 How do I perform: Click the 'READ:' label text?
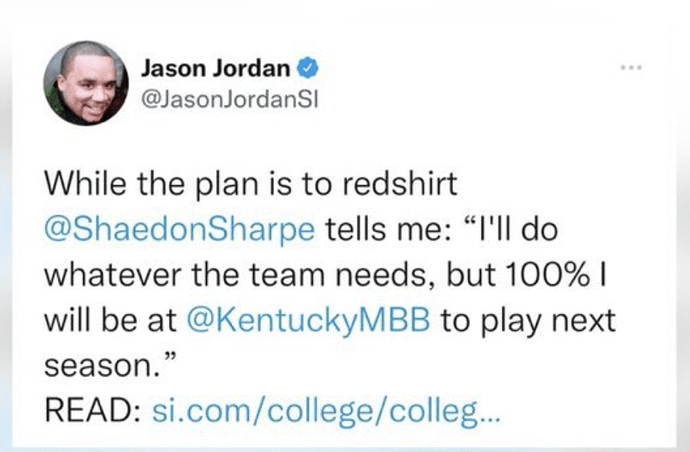pyautogui.click(x=96, y=412)
